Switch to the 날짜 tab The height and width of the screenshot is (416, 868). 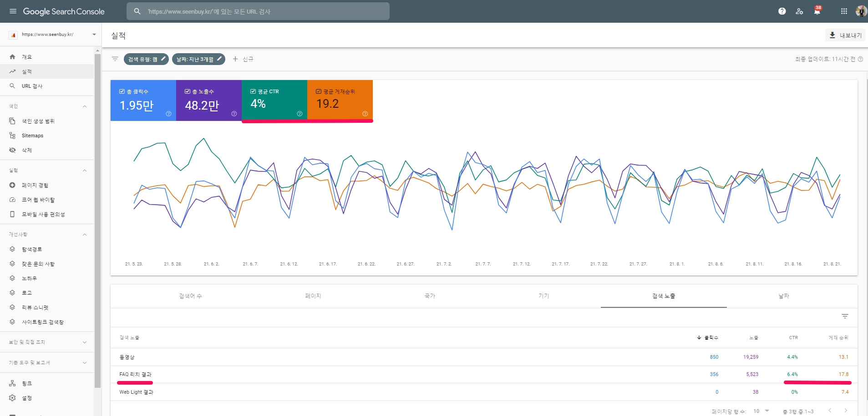click(784, 296)
